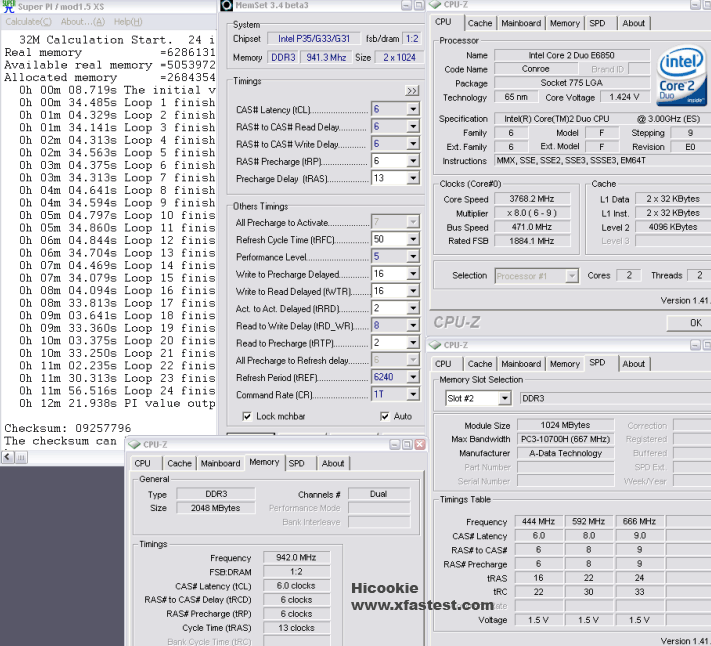
Task: Open About tab in top CPU-Z window
Action: 633,23
